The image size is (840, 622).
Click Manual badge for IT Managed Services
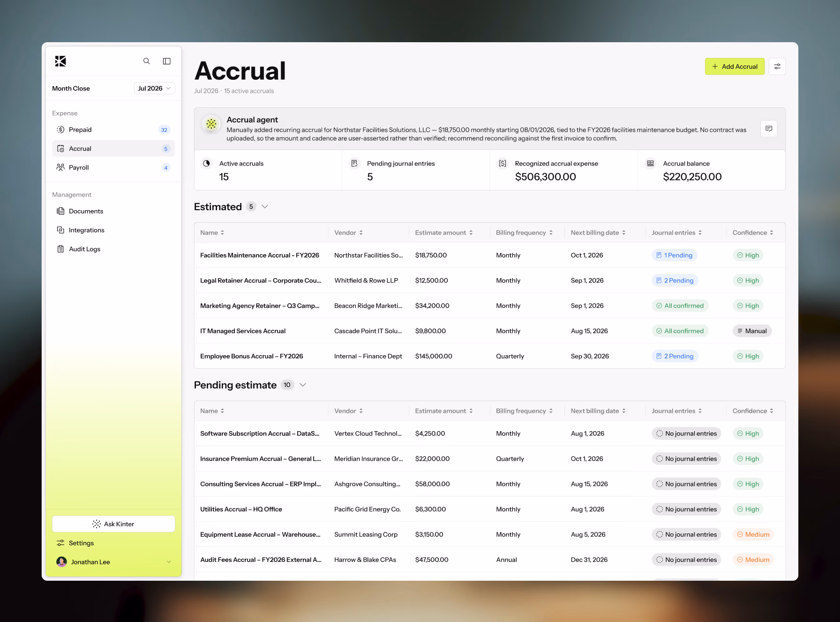coord(752,331)
